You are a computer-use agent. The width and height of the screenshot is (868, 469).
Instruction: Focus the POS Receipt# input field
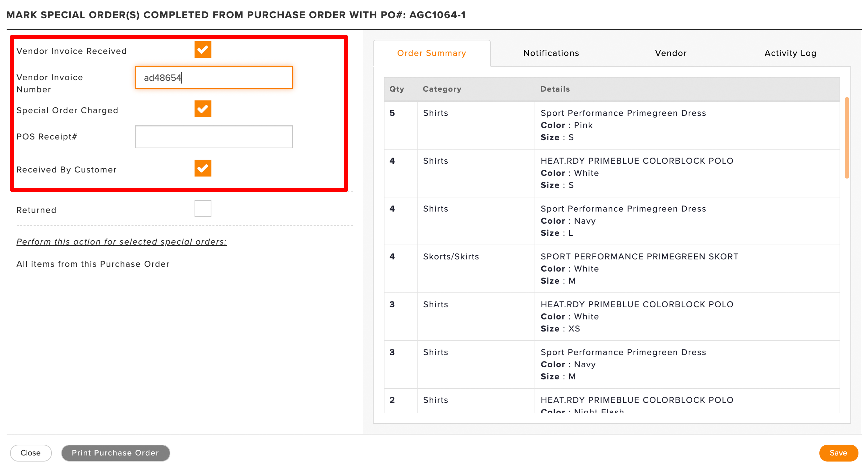click(214, 137)
